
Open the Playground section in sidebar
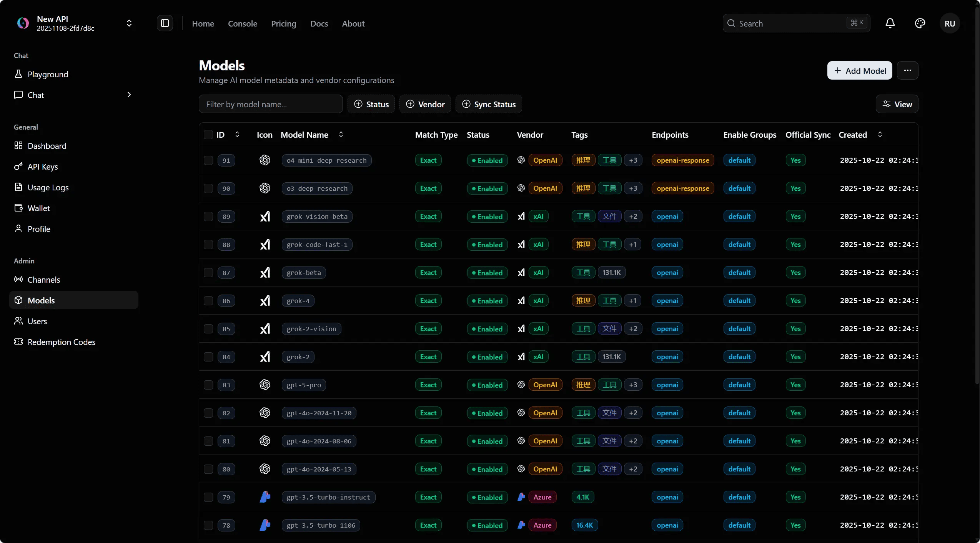click(x=49, y=75)
